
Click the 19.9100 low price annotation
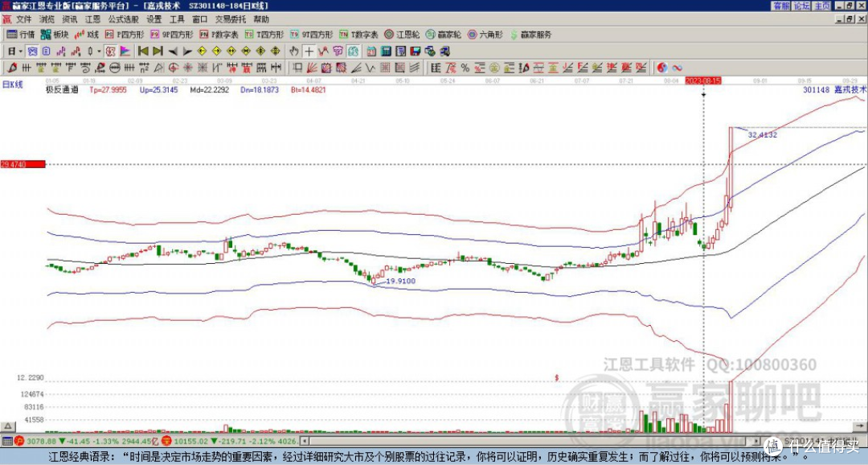[x=401, y=281]
